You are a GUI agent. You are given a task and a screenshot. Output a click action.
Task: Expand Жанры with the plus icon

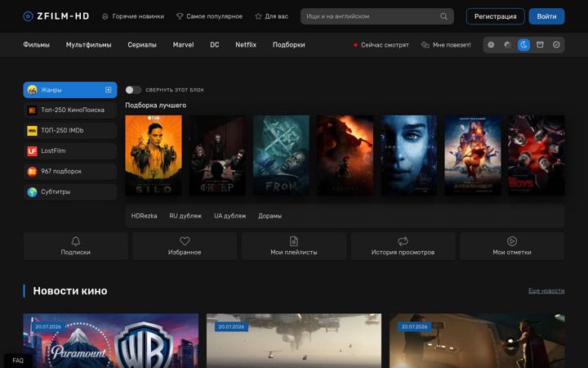[108, 90]
